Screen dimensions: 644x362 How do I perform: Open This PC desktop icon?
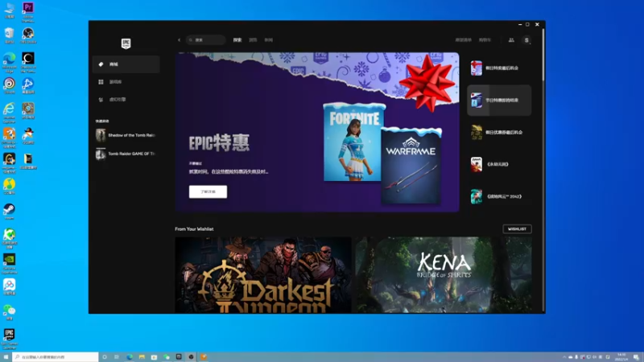[x=9, y=10]
